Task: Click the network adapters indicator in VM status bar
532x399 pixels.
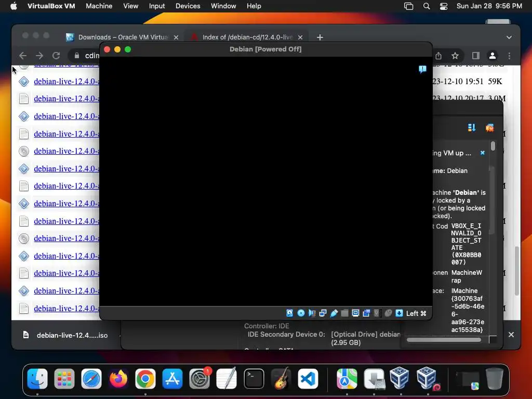Action: point(323,313)
